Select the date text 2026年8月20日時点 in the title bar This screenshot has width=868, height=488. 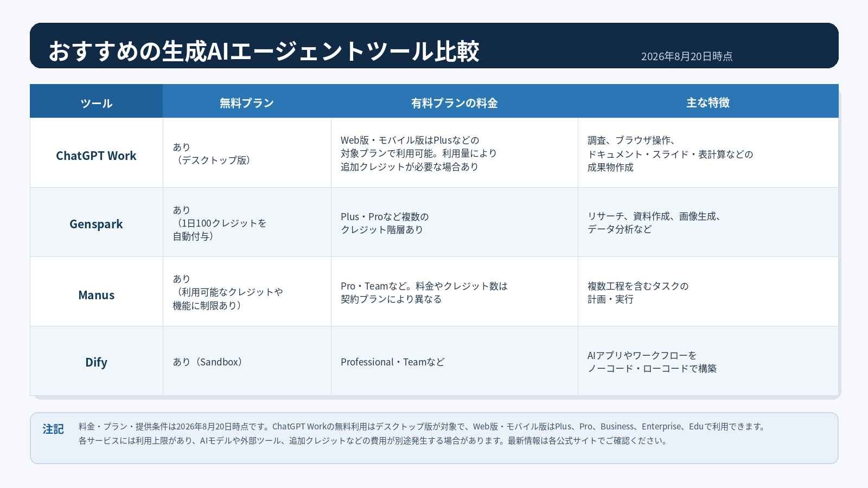click(x=687, y=56)
